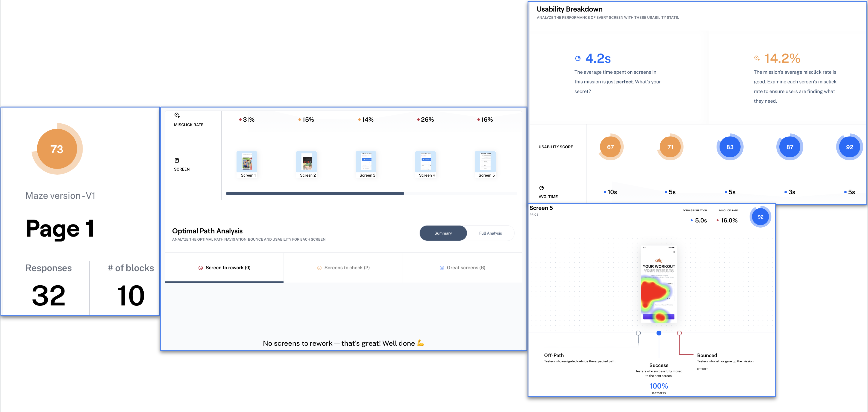Click the blue usability score circle 83

click(730, 147)
